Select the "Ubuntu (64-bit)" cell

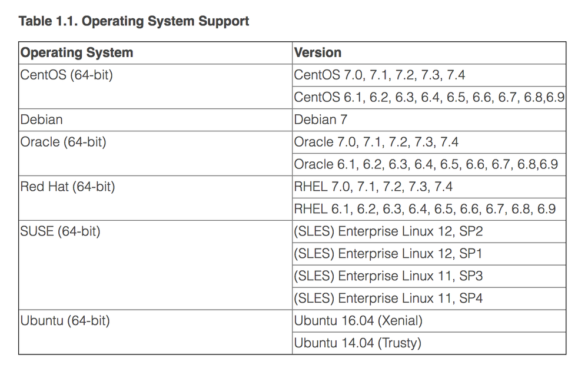pyautogui.click(x=65, y=321)
